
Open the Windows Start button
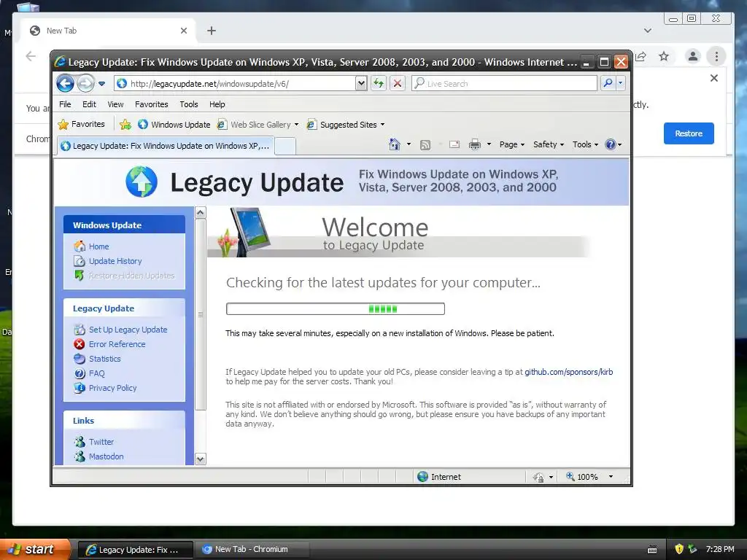pyautogui.click(x=35, y=549)
